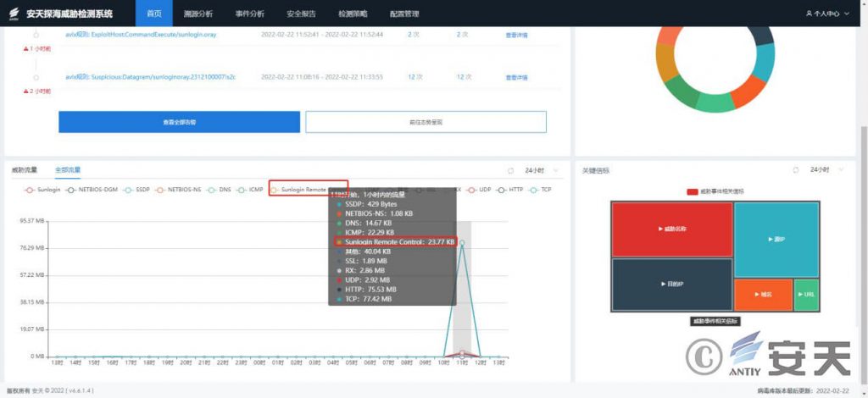The height and width of the screenshot is (398, 868).
Task: Click the orange 域名 treemap block
Action: point(763,295)
